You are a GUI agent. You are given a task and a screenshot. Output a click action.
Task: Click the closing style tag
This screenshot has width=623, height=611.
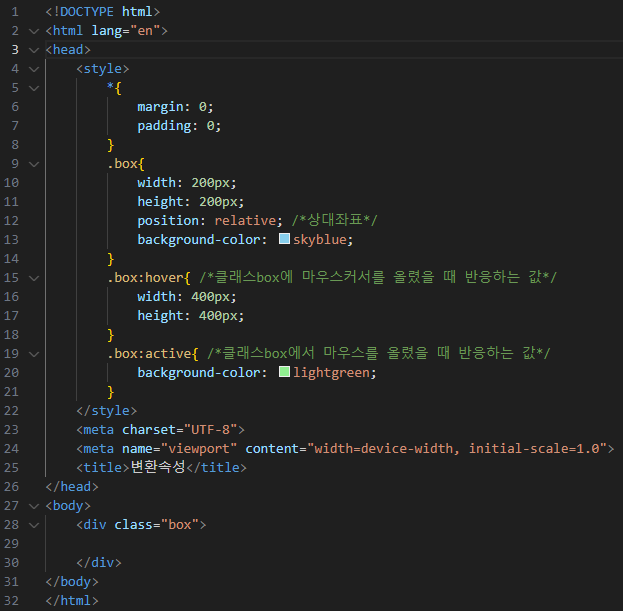coord(106,411)
